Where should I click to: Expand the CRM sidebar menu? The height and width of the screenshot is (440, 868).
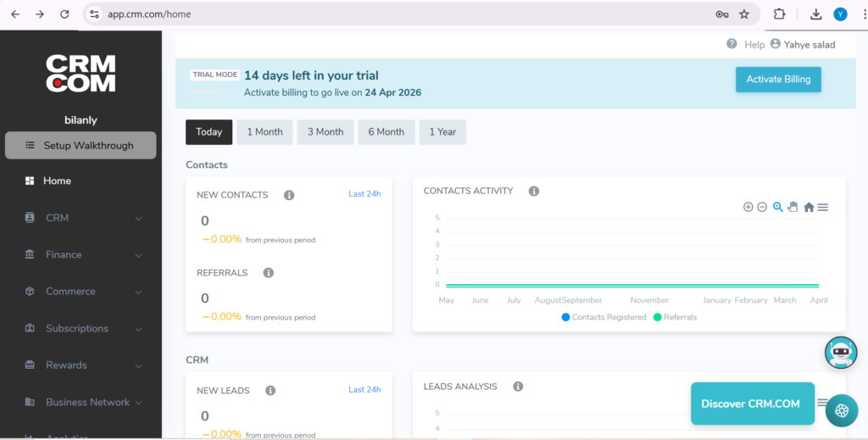pos(81,218)
